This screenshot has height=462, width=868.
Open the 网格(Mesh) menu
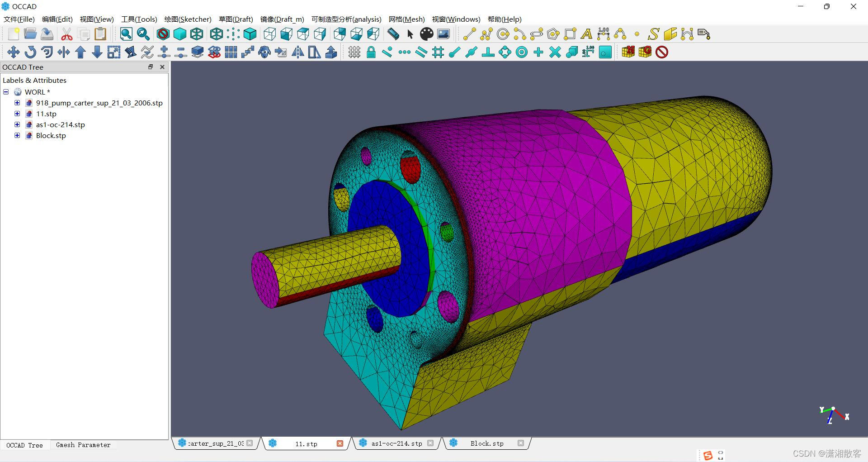406,19
